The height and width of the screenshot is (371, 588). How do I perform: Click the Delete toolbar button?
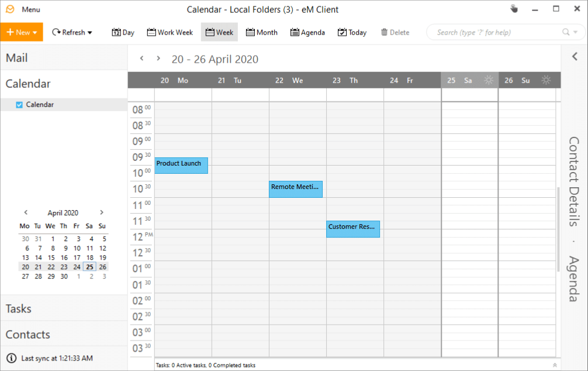click(x=395, y=32)
